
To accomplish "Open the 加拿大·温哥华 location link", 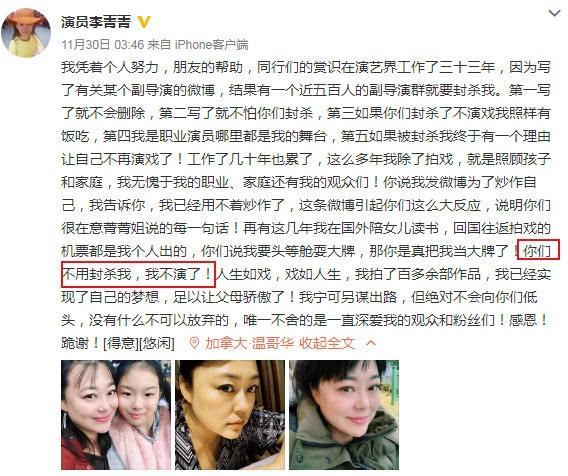I will point(249,343).
